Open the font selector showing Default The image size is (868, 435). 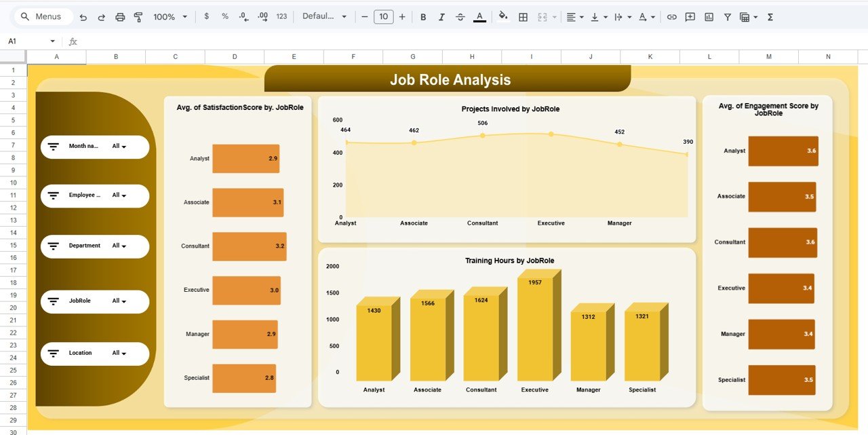click(324, 16)
